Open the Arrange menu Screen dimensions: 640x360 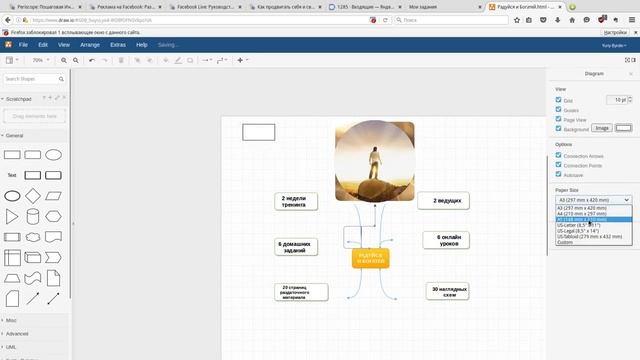(x=90, y=45)
